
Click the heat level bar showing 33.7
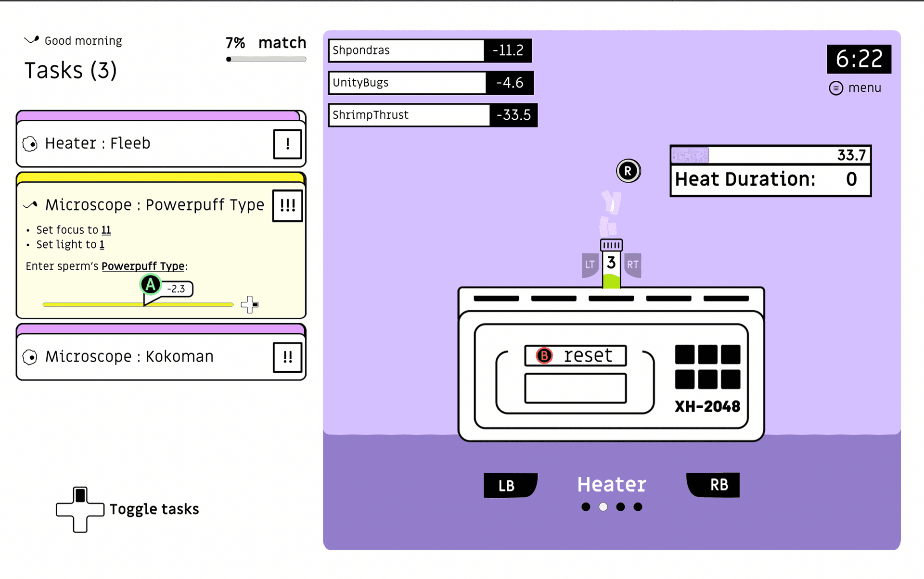(x=770, y=155)
